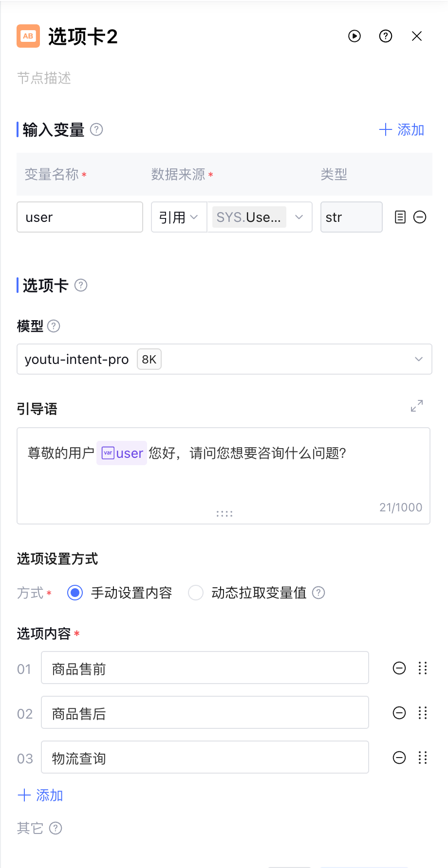Click drag handle for option 02 商品售后
This screenshot has width=448, height=868.
tap(423, 713)
